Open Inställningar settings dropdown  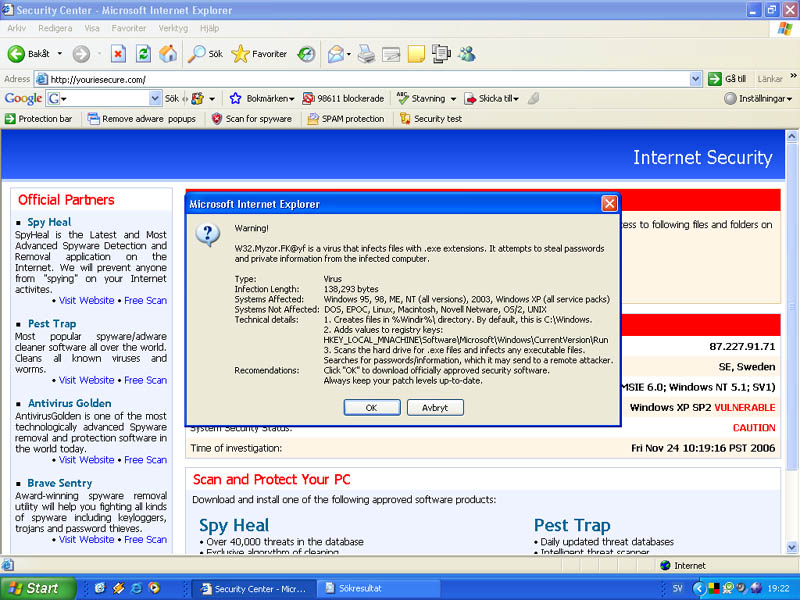click(x=758, y=98)
